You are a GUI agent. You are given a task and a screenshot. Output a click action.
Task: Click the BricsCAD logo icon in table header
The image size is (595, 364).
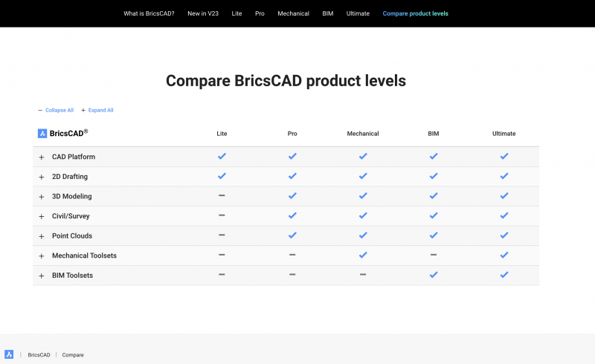click(x=42, y=134)
